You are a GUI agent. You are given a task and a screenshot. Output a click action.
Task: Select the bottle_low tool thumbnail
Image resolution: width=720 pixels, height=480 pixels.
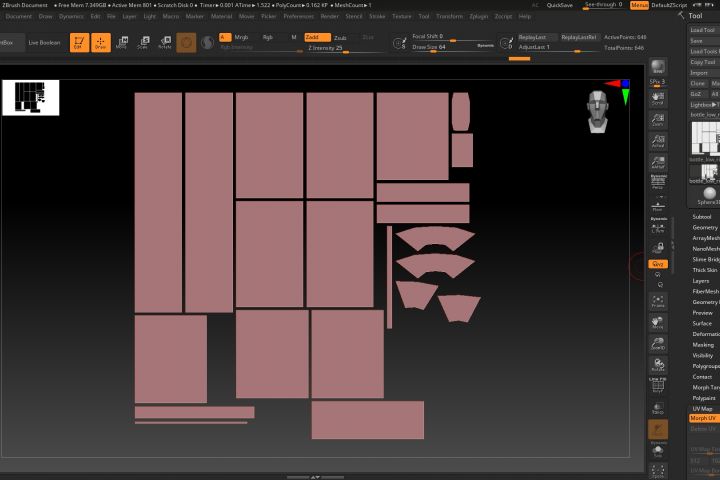[704, 137]
